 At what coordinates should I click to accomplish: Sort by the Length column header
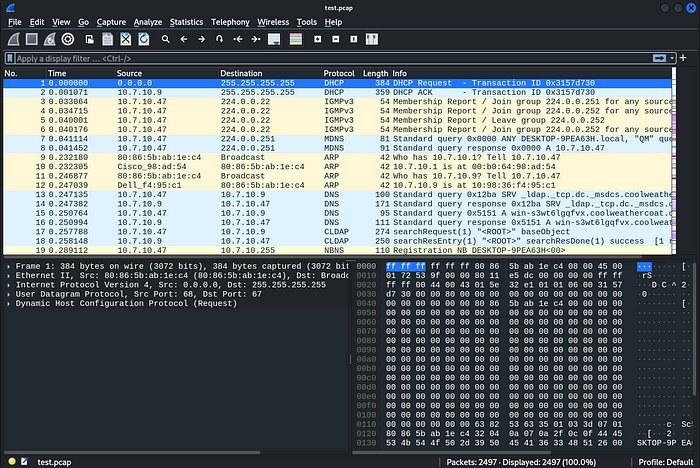click(x=376, y=73)
